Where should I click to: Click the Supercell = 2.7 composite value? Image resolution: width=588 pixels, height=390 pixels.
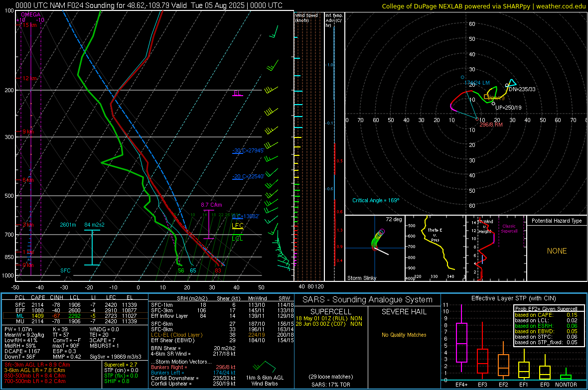point(121,365)
